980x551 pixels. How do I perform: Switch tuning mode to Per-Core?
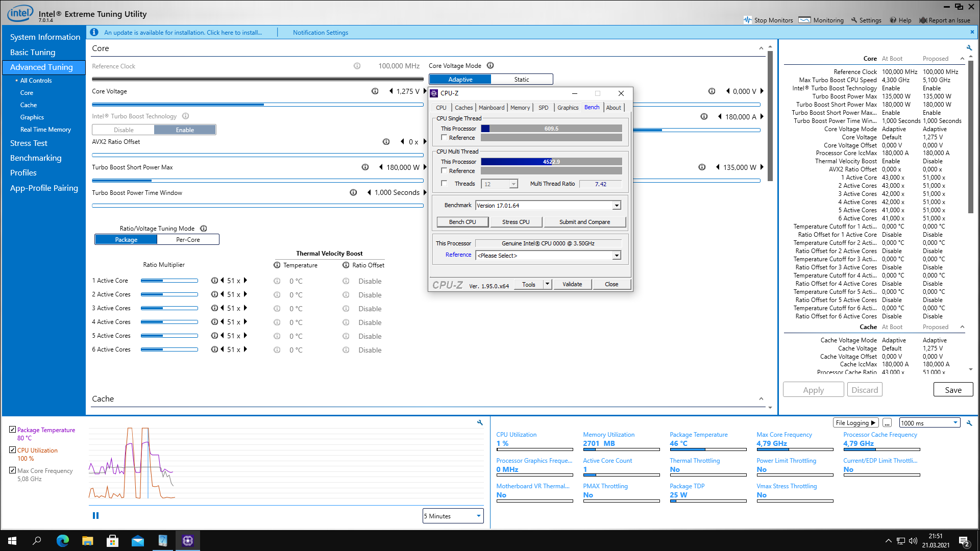[188, 239]
